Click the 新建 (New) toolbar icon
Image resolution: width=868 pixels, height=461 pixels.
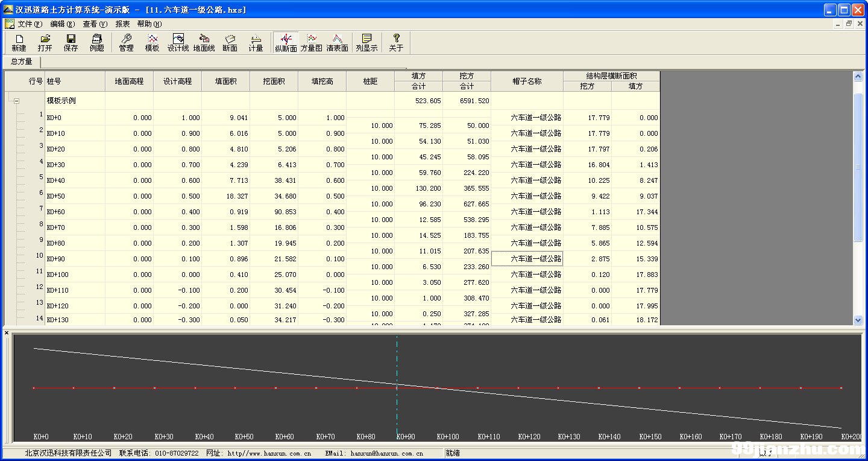click(x=19, y=43)
